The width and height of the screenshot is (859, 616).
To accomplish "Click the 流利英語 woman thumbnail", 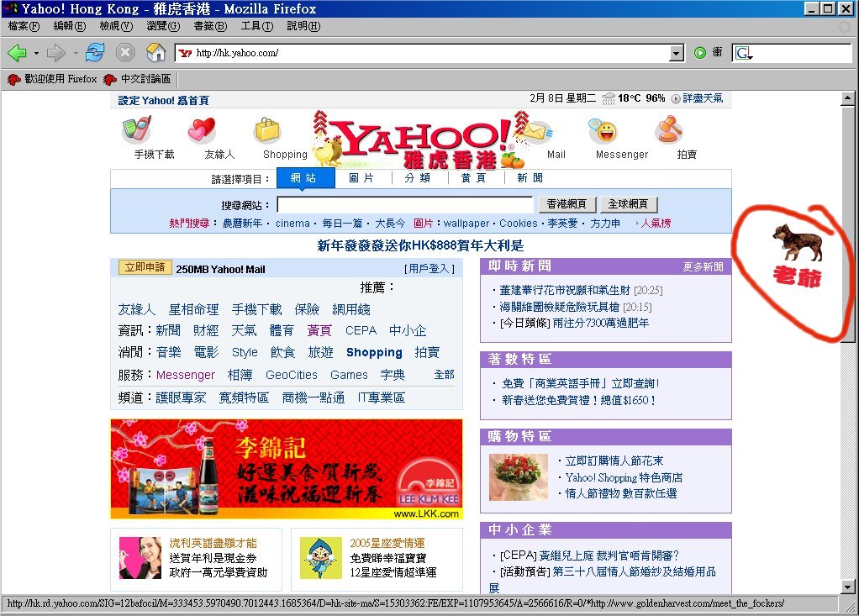I will pyautogui.click(x=140, y=558).
